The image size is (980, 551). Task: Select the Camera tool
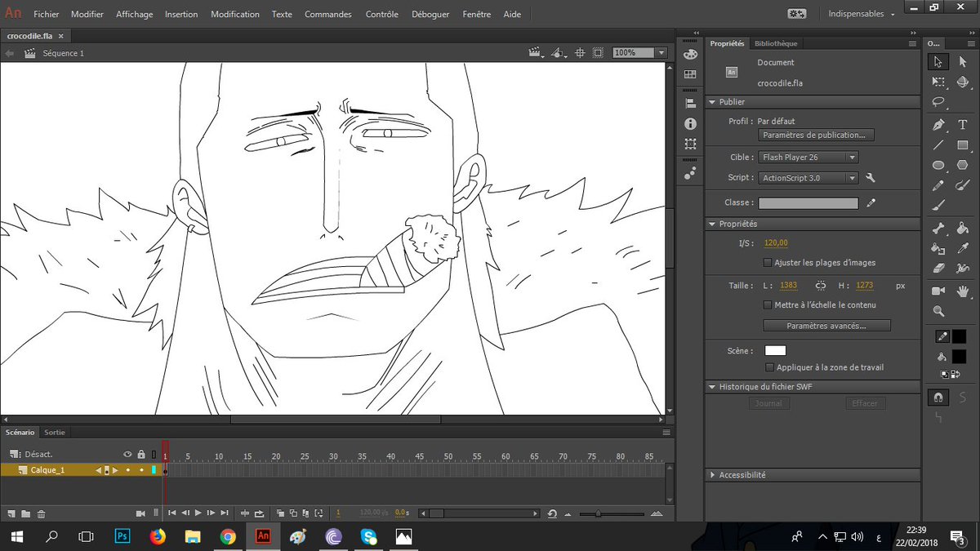[x=939, y=291]
